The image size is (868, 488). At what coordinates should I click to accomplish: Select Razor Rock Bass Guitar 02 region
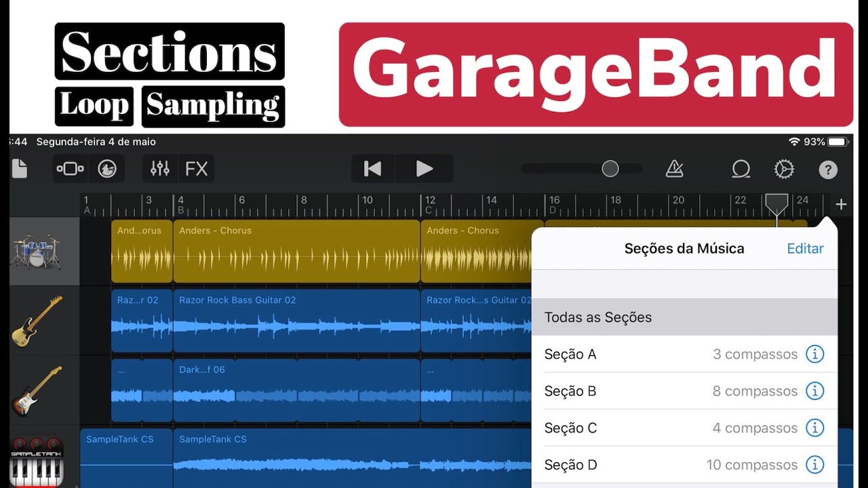pos(296,321)
